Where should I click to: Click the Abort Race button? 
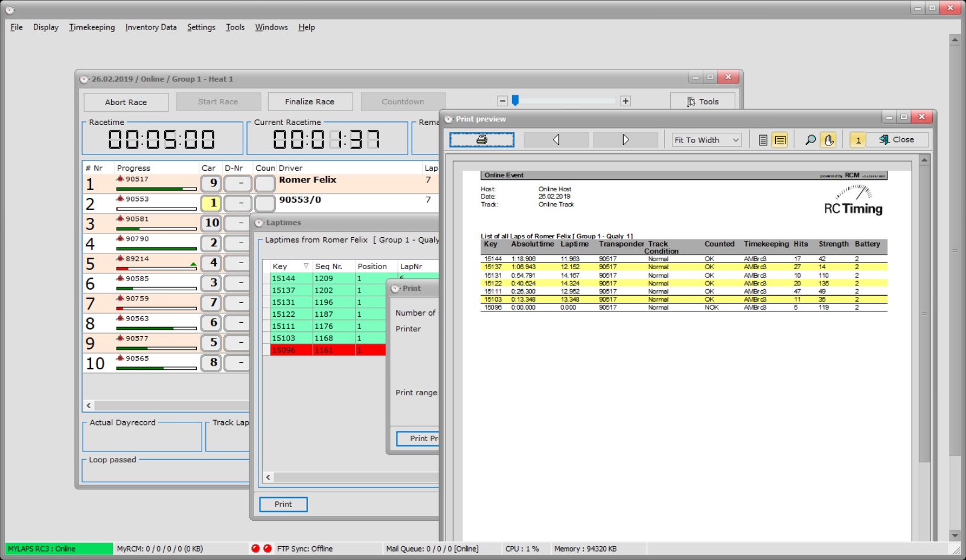coord(126,102)
